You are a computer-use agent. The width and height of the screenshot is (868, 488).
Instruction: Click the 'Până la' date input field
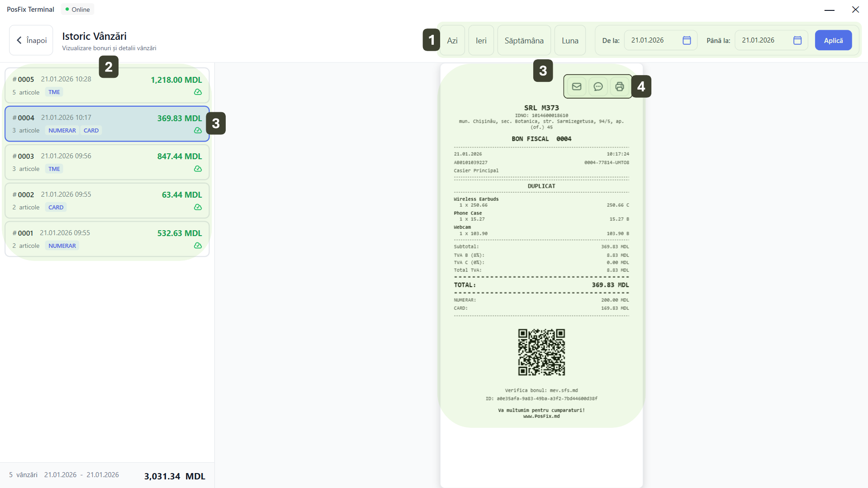(x=762, y=40)
